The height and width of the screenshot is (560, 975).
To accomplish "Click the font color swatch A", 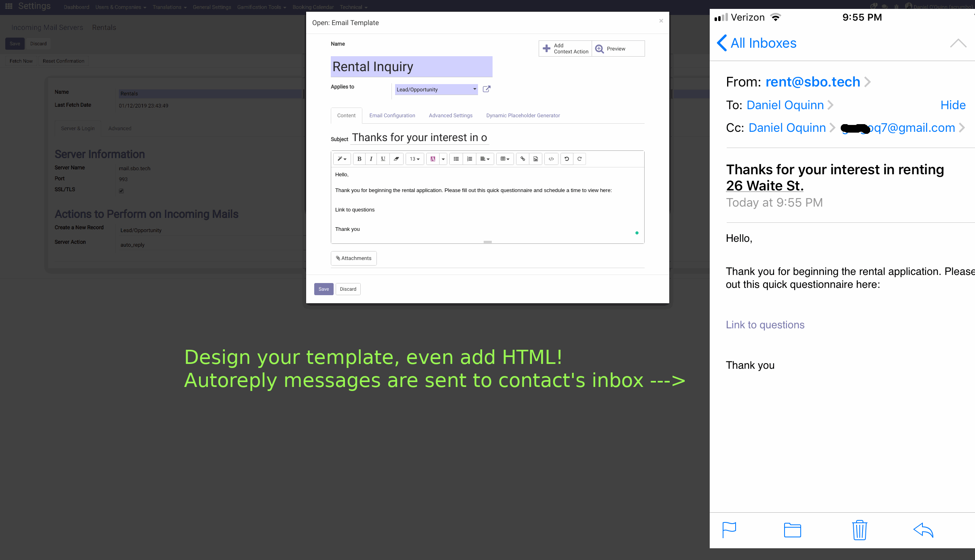I will pos(433,159).
